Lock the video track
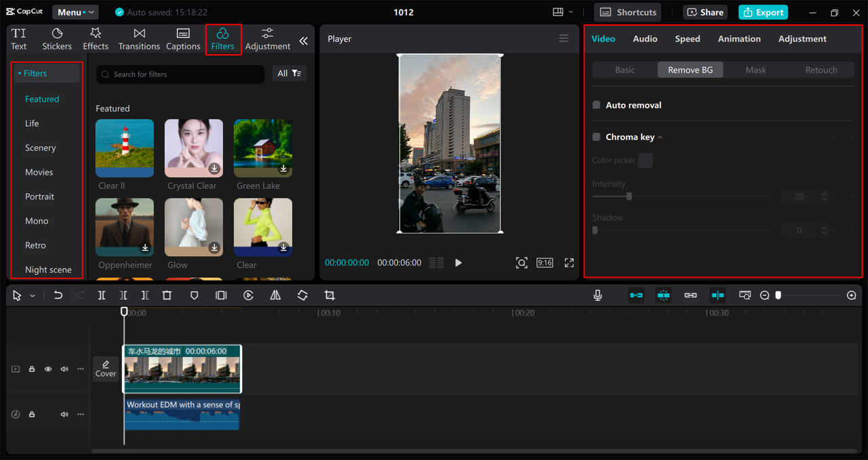Viewport: 868px width, 460px height. (x=32, y=369)
